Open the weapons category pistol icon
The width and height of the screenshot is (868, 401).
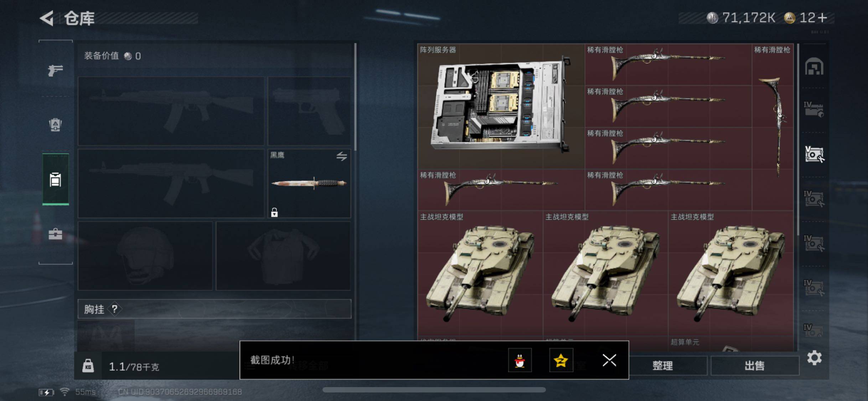55,70
